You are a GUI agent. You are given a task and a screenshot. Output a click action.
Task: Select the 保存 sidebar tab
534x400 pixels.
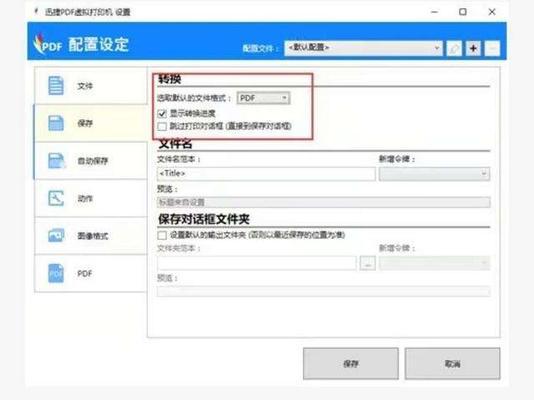pyautogui.click(x=91, y=123)
